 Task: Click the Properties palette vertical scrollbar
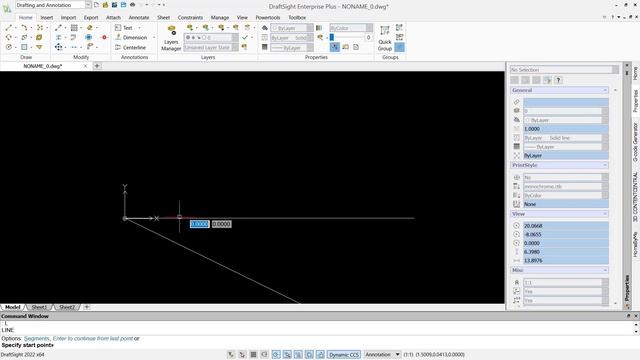(616, 196)
